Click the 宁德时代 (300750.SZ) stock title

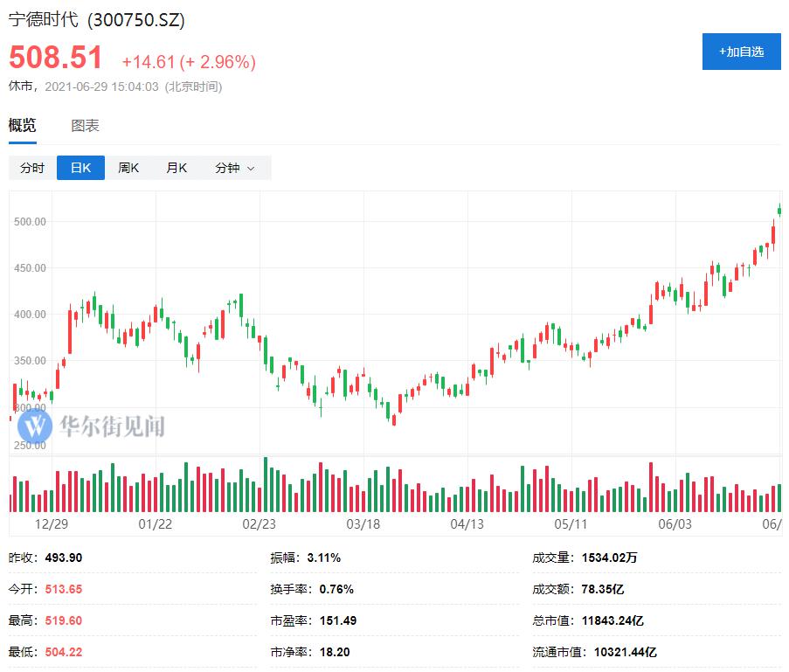97,19
